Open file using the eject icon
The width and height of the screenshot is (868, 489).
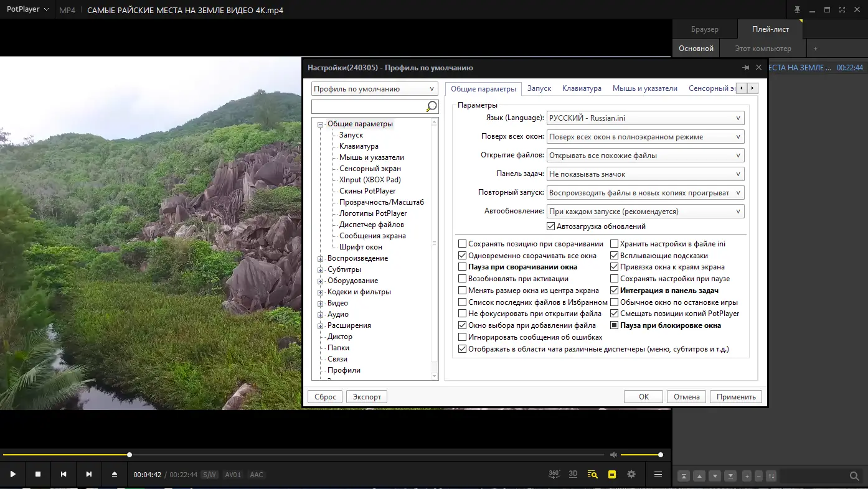click(115, 474)
